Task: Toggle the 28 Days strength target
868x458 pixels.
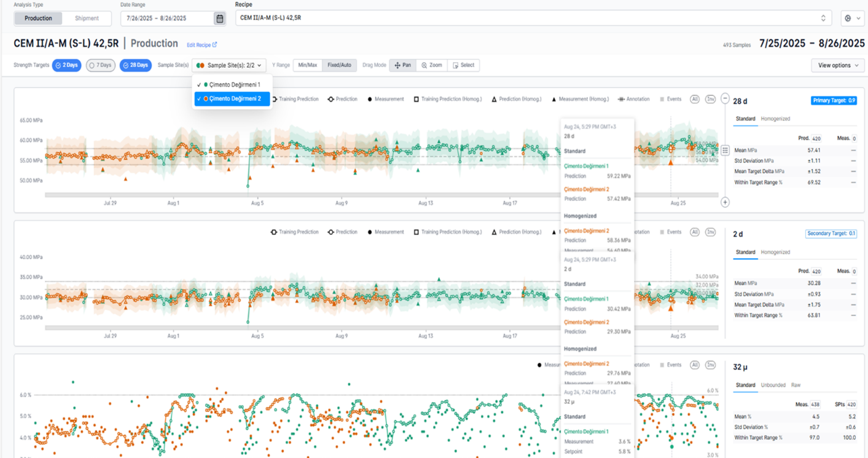Action: tap(135, 65)
